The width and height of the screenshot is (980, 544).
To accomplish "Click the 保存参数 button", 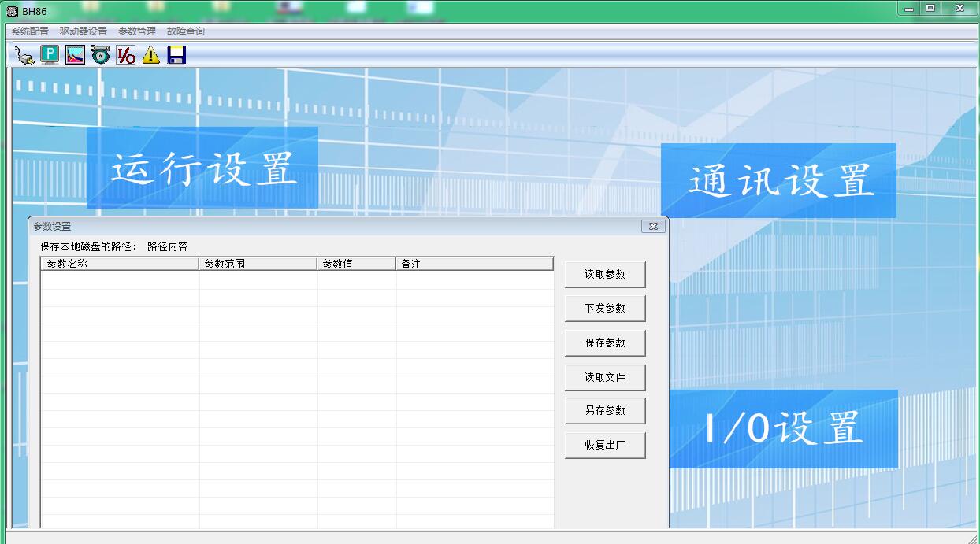I will coord(605,343).
